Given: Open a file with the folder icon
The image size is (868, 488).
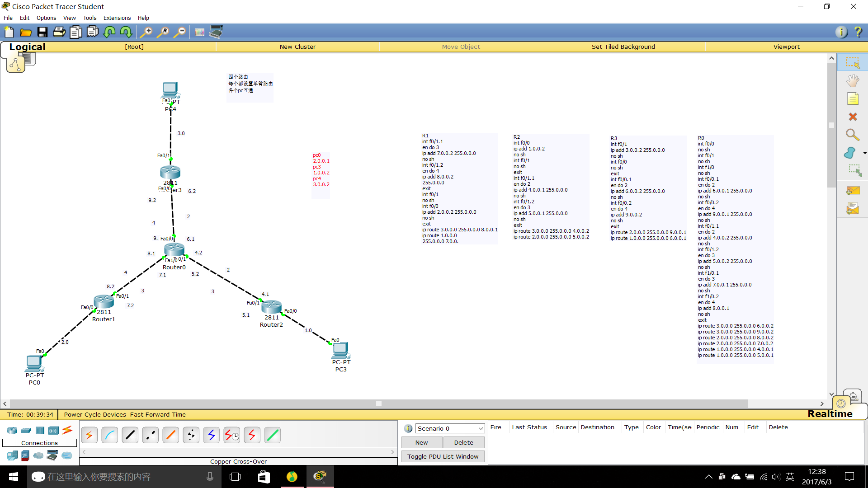Looking at the screenshot, I should [x=26, y=32].
